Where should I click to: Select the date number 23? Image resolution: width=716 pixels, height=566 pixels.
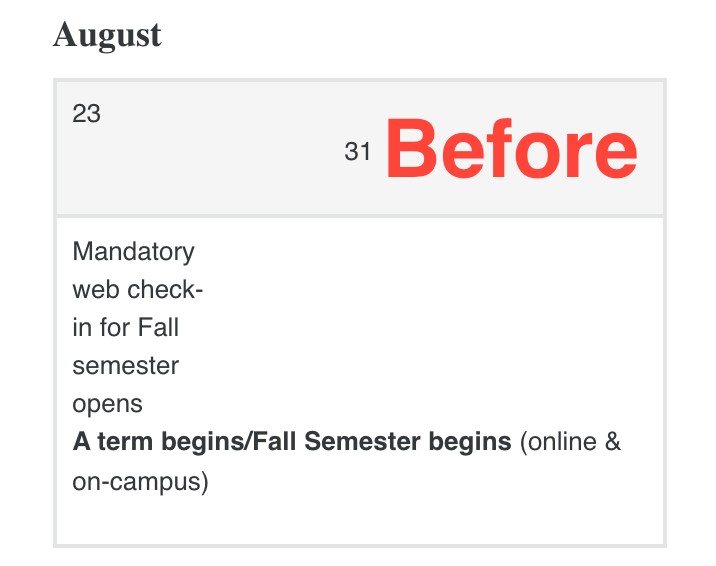87,114
